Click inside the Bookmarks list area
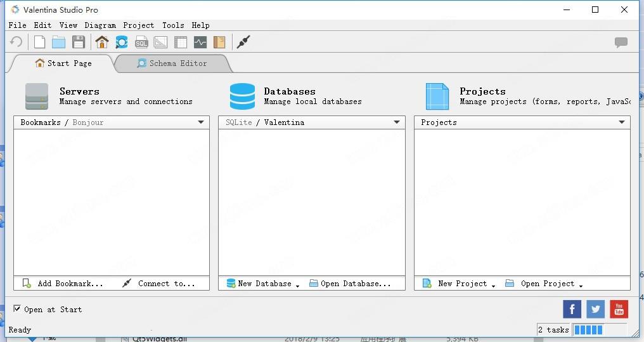This screenshot has height=342, width=644. [x=112, y=202]
